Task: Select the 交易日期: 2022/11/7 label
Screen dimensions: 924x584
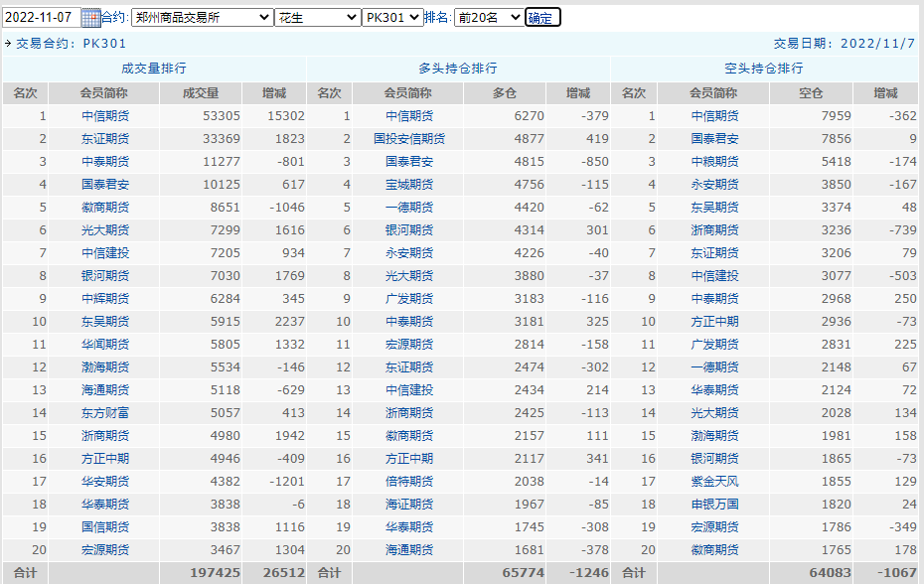Action: [845, 44]
